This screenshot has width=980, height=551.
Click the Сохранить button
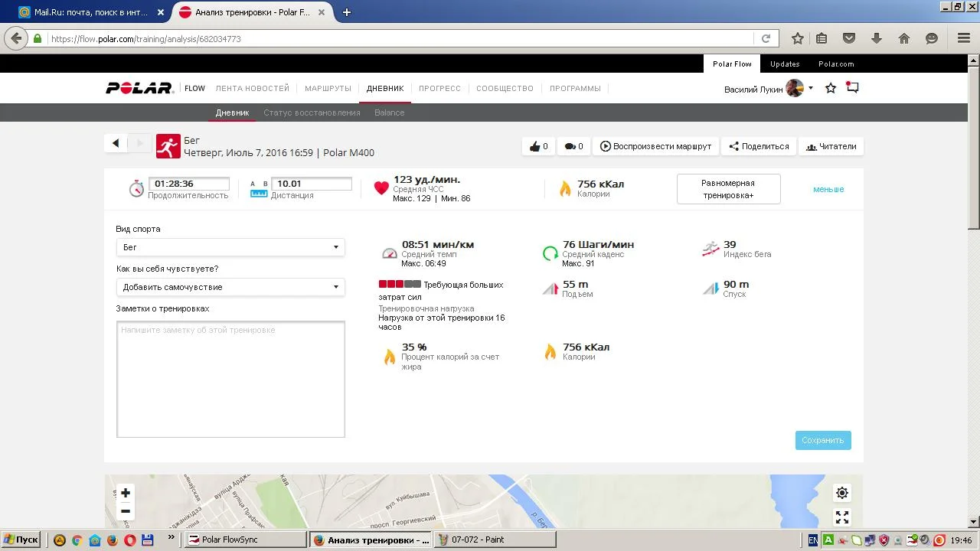(x=823, y=440)
